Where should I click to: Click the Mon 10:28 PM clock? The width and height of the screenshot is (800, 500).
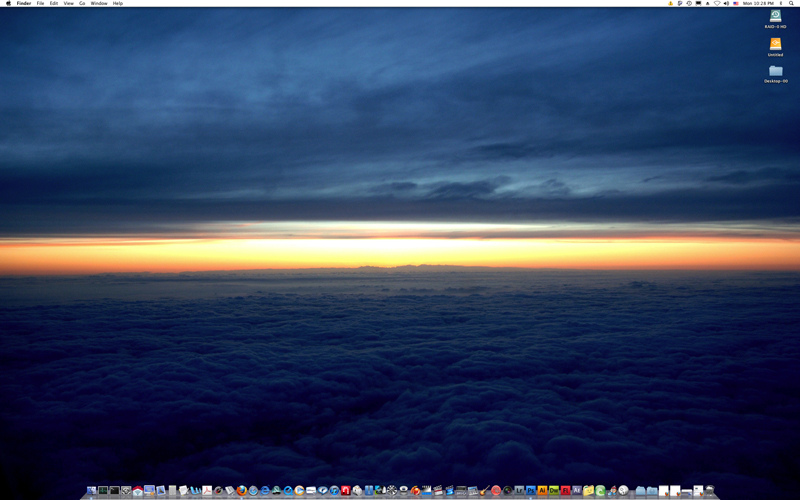758,3
